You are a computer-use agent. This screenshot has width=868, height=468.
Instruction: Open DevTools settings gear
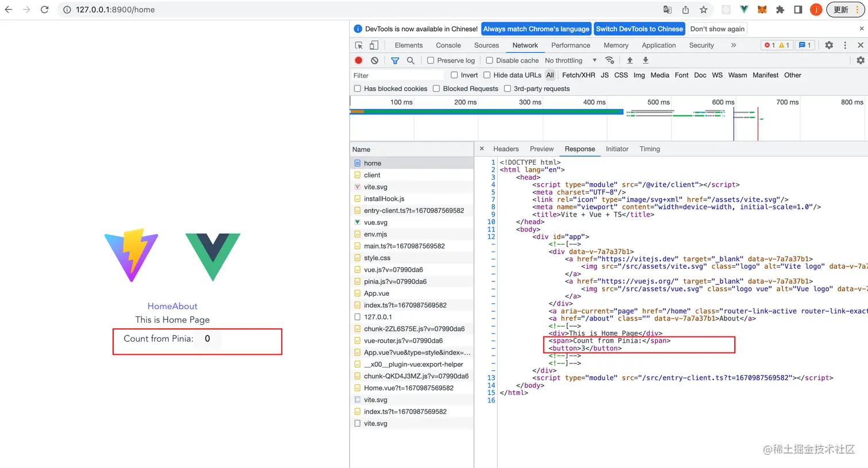pyautogui.click(x=829, y=45)
